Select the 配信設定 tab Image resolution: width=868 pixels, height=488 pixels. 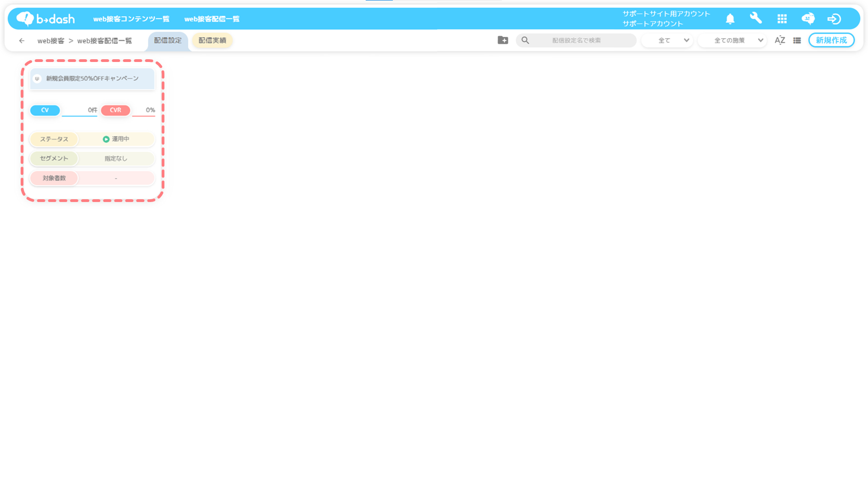(x=168, y=40)
